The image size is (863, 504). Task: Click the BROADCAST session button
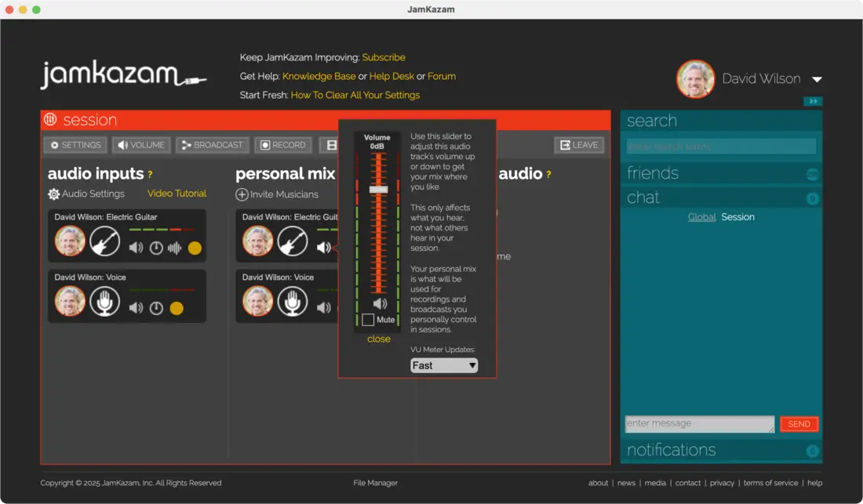tap(213, 145)
